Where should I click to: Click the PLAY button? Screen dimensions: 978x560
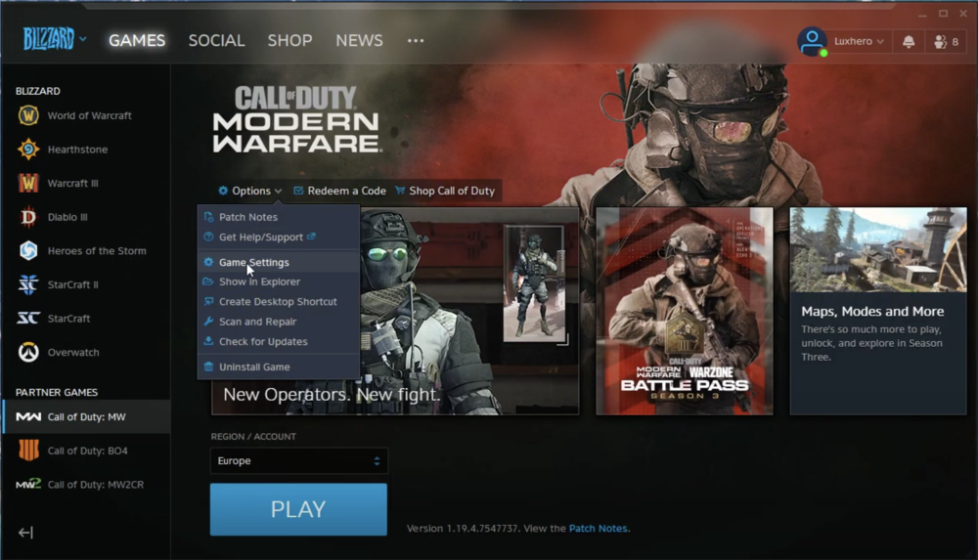(298, 509)
